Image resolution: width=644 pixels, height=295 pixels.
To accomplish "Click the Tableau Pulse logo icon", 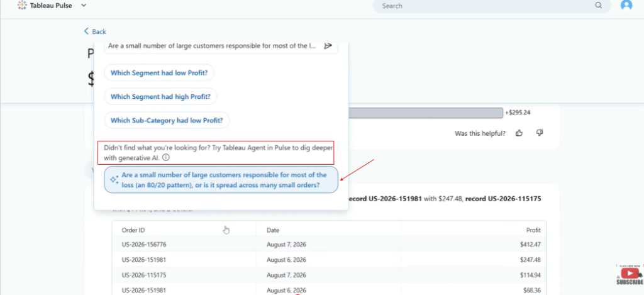I will 22,6.
